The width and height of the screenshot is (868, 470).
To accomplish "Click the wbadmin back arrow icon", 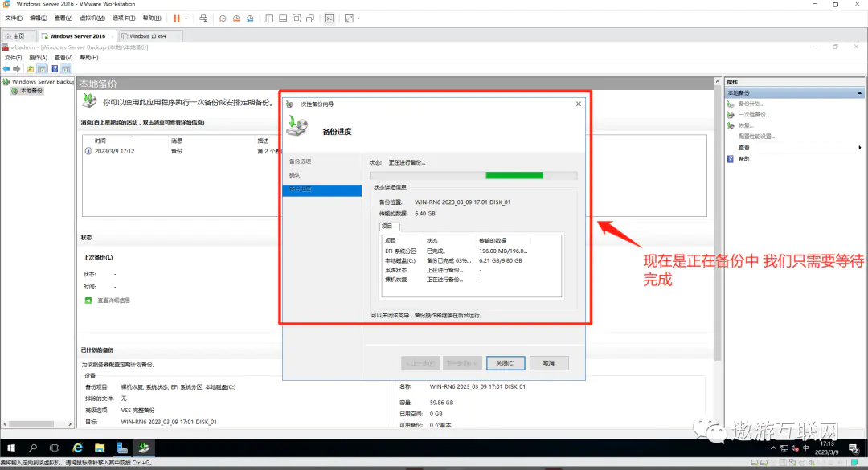I will click(6, 69).
